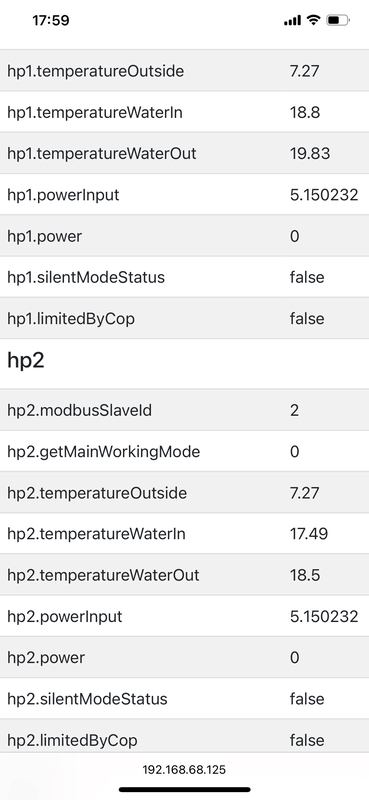Select the hp2.power row label
The height and width of the screenshot is (800, 369).
click(x=46, y=658)
